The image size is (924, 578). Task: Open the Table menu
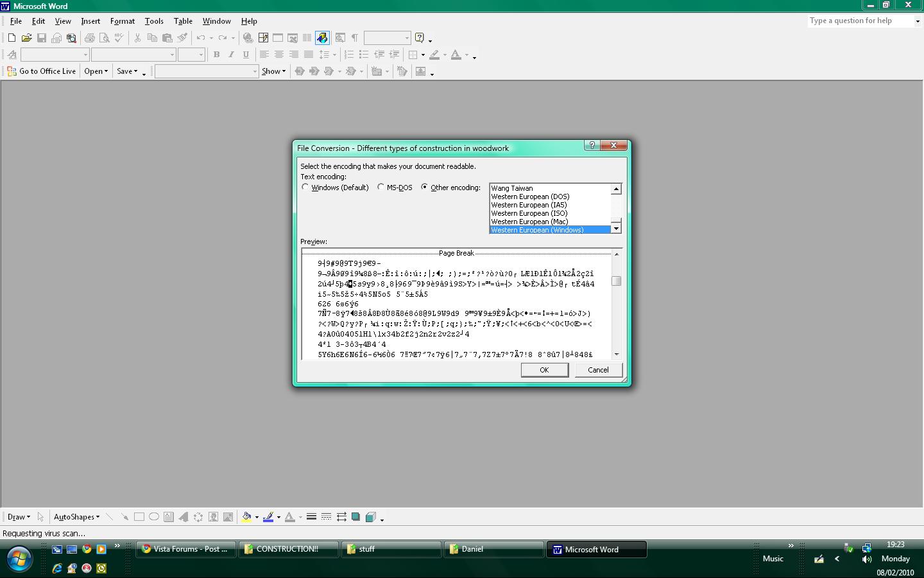click(x=183, y=21)
